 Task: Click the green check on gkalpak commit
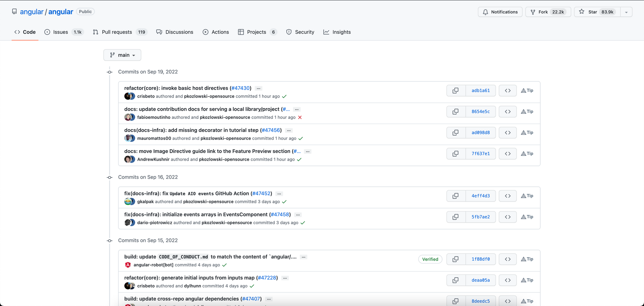[x=284, y=202]
